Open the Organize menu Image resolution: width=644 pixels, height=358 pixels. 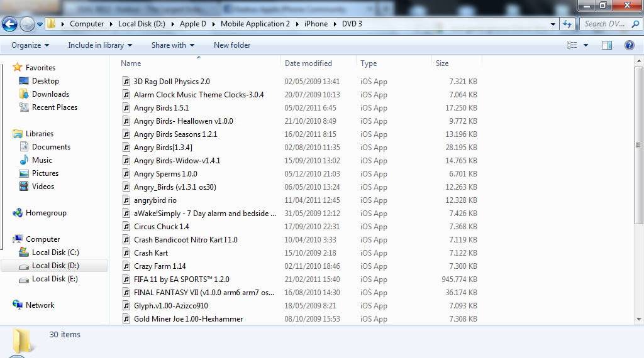tap(30, 45)
